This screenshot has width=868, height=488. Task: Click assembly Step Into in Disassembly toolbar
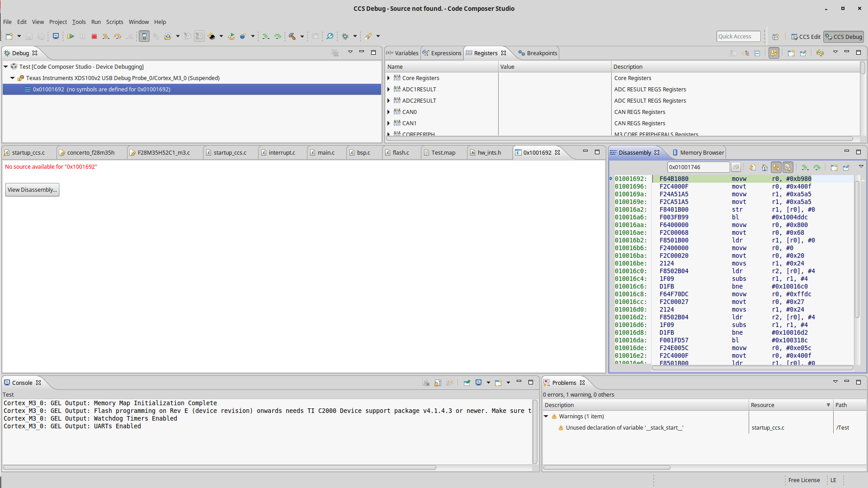[805, 167]
